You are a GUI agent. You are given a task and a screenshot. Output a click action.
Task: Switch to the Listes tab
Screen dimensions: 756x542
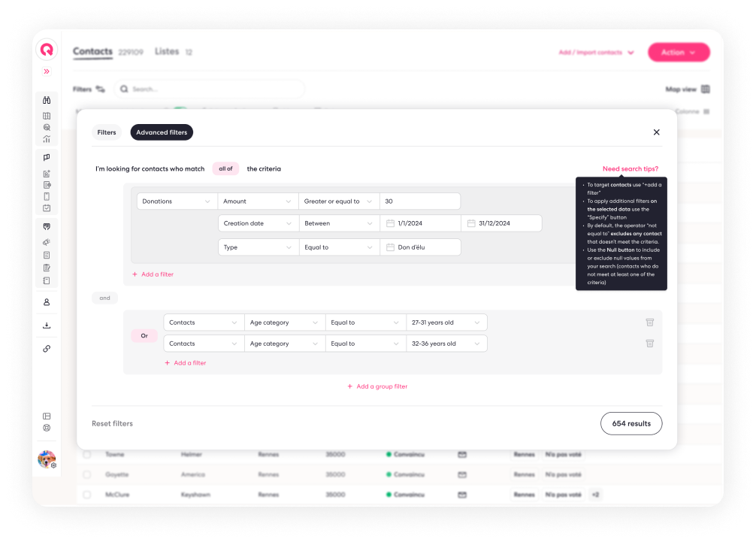point(167,52)
